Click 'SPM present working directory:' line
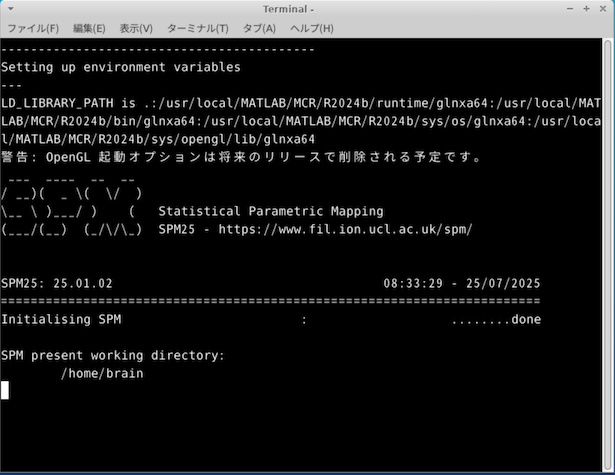Screen dimensions: 615x475 (x=113, y=355)
